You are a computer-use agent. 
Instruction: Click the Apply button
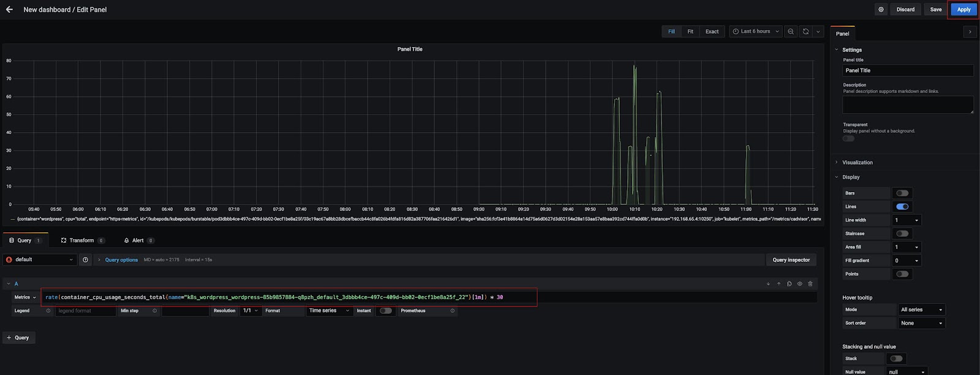pyautogui.click(x=963, y=10)
